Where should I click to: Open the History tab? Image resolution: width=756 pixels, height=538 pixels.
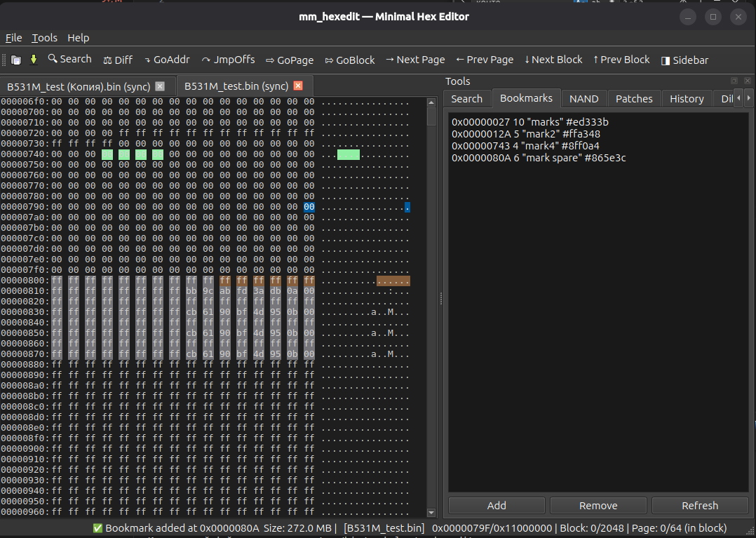pos(687,99)
